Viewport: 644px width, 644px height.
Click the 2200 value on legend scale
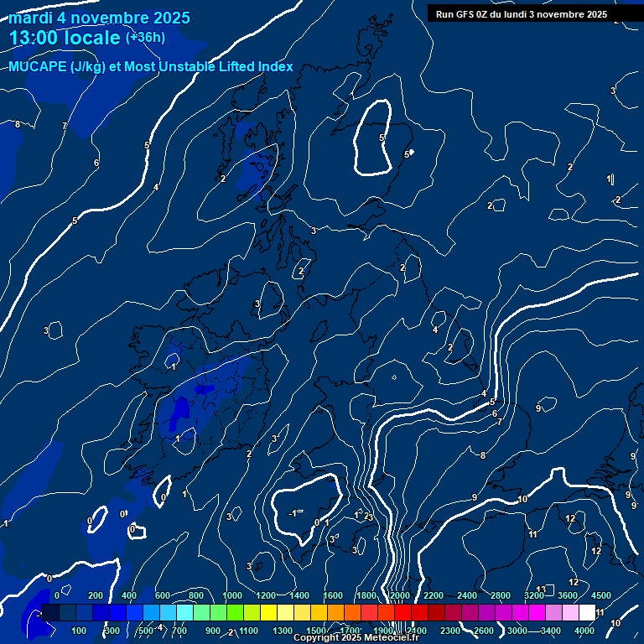coord(433,595)
